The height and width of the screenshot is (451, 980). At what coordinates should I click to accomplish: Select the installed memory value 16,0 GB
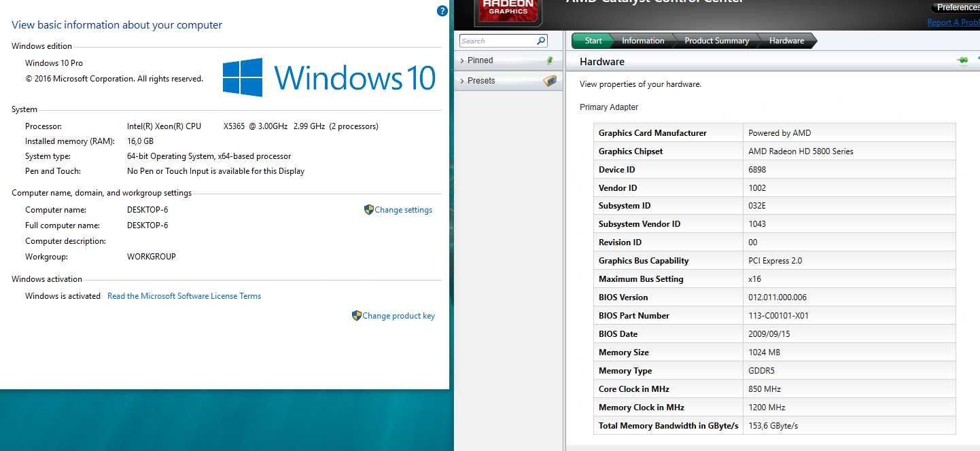[140, 141]
